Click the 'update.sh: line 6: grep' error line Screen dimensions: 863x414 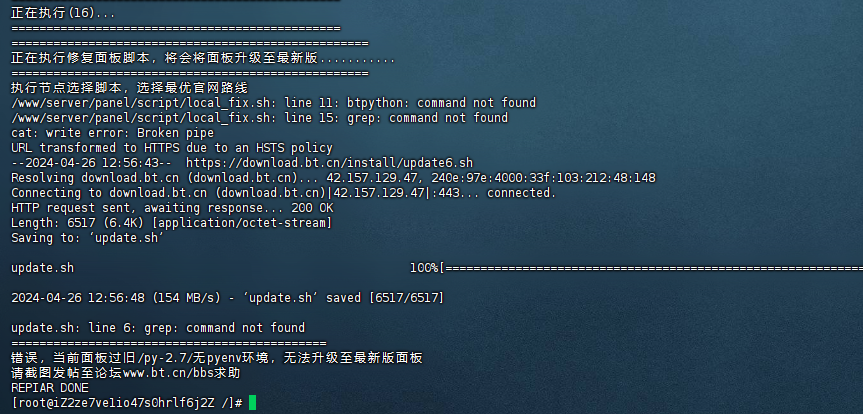[x=158, y=328]
